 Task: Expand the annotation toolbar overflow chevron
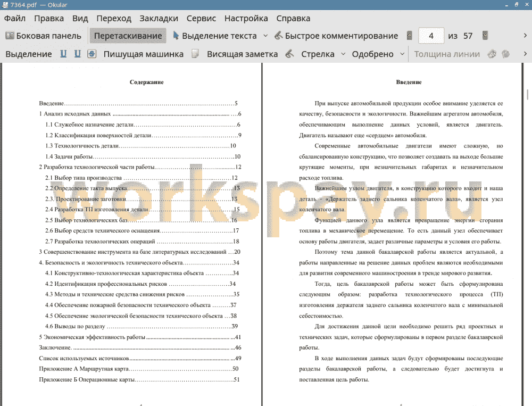coord(525,54)
